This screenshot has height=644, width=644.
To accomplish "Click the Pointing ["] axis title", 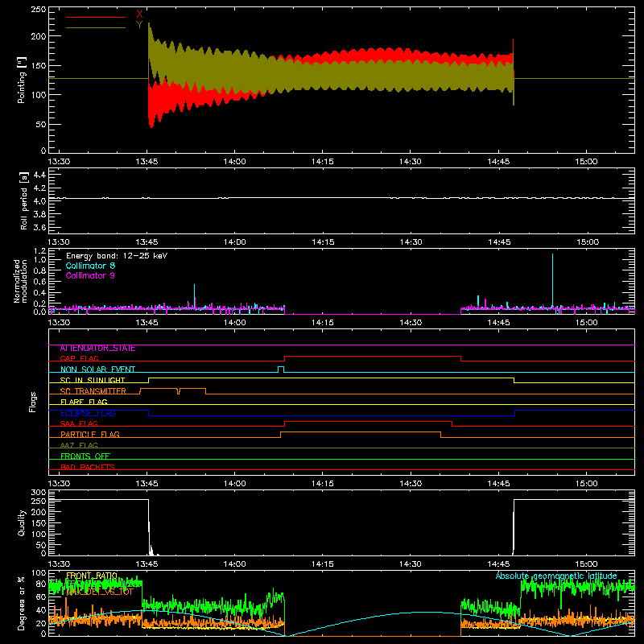I will click(22, 80).
